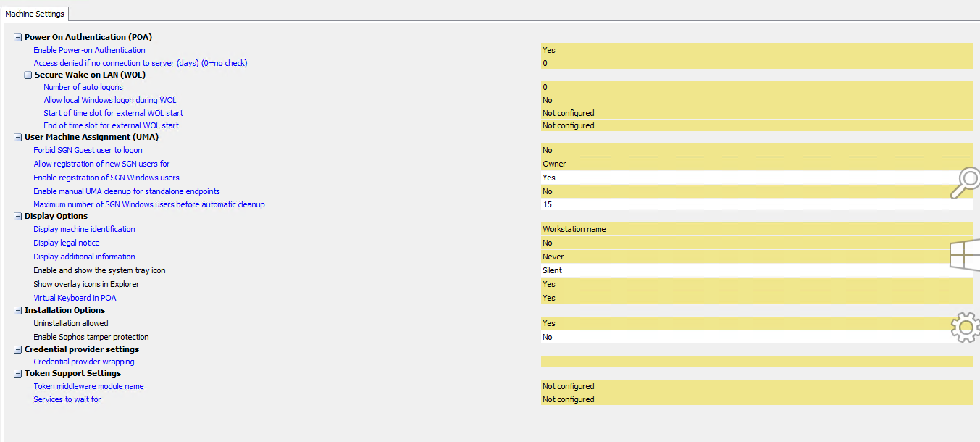This screenshot has height=442, width=980.
Task: Select Enable manual UMA cleanup for standalone endpoints
Action: (x=127, y=191)
